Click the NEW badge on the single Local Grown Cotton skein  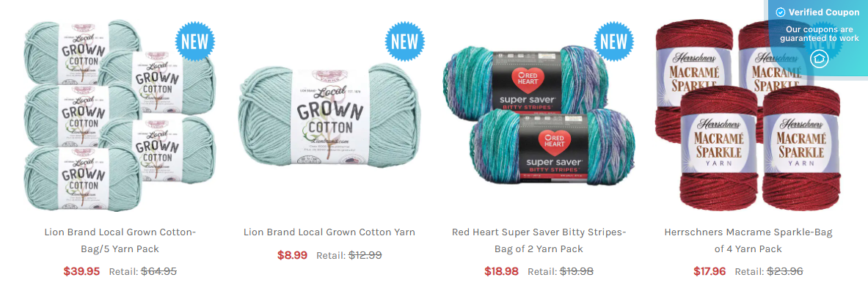pos(405,42)
